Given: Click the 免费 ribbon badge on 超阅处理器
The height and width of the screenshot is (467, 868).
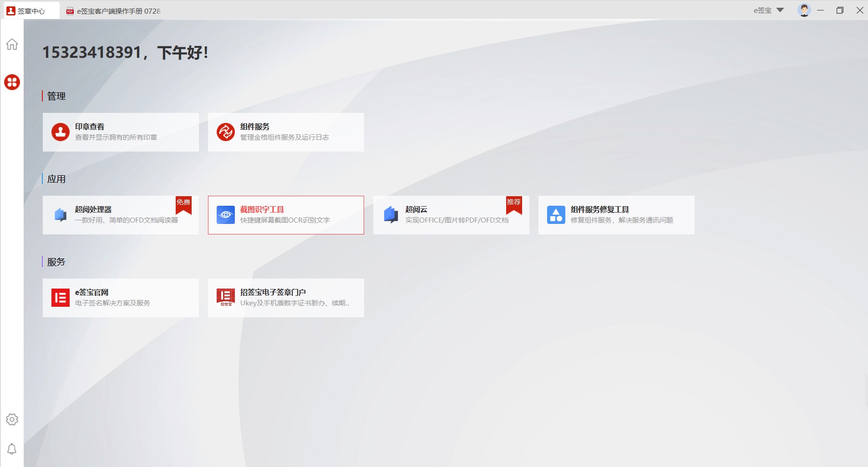Looking at the screenshot, I should pos(183,204).
